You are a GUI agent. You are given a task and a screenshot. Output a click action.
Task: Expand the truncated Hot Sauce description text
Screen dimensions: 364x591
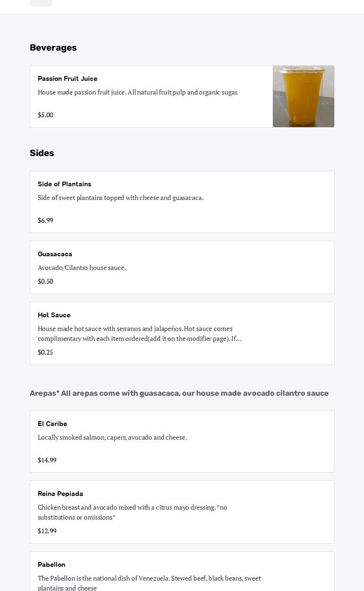pyautogui.click(x=140, y=333)
